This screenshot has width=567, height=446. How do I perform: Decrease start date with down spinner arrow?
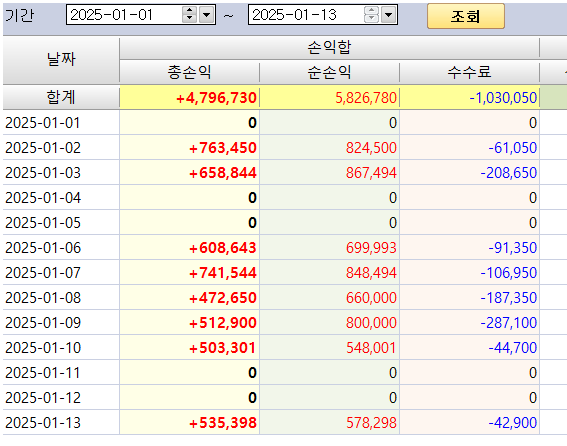[x=189, y=19]
